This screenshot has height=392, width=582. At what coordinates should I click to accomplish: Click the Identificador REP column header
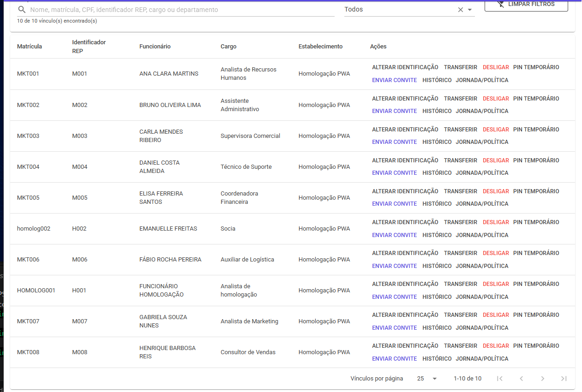pos(89,47)
